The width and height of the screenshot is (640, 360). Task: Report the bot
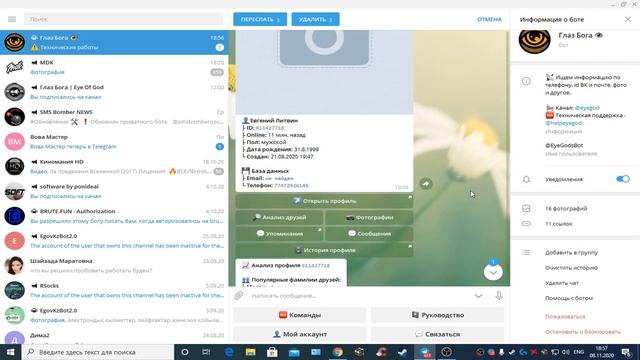click(x=565, y=316)
